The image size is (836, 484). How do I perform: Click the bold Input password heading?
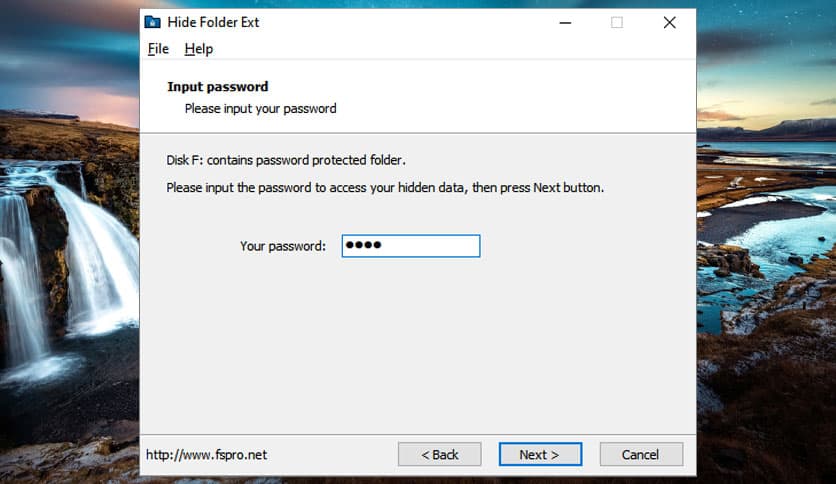coord(217,87)
